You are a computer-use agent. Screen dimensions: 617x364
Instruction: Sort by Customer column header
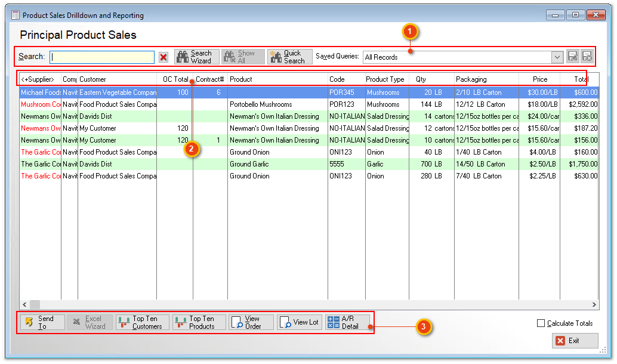pos(118,79)
